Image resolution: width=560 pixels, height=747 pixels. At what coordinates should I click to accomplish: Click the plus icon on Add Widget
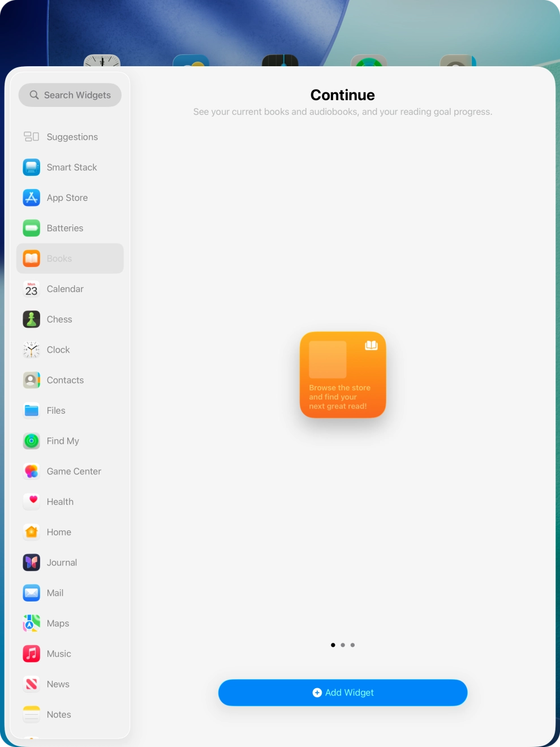[x=317, y=693]
